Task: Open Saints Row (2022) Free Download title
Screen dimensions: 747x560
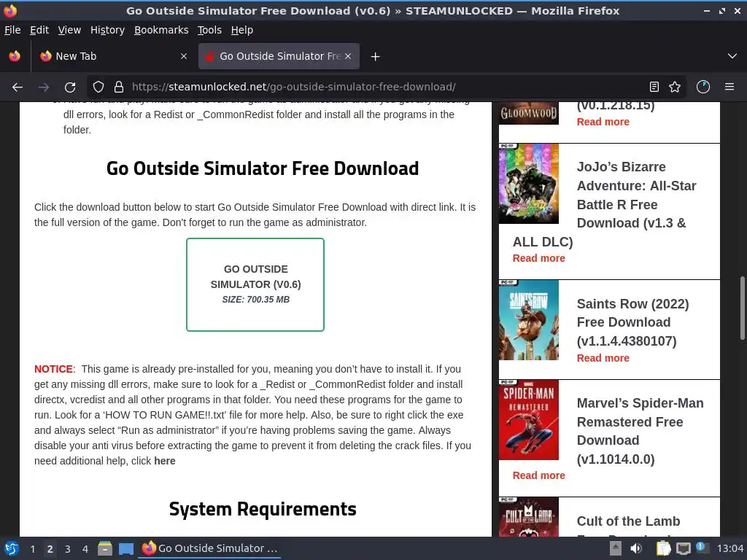Action: pyautogui.click(x=632, y=322)
